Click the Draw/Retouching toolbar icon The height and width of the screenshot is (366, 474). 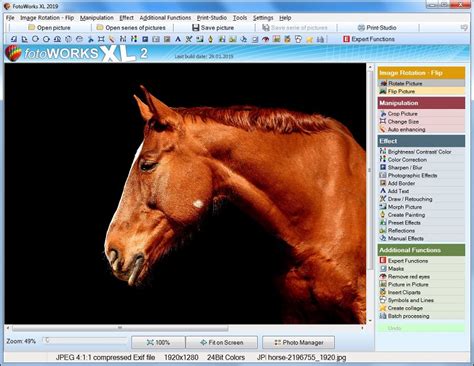coord(189,39)
